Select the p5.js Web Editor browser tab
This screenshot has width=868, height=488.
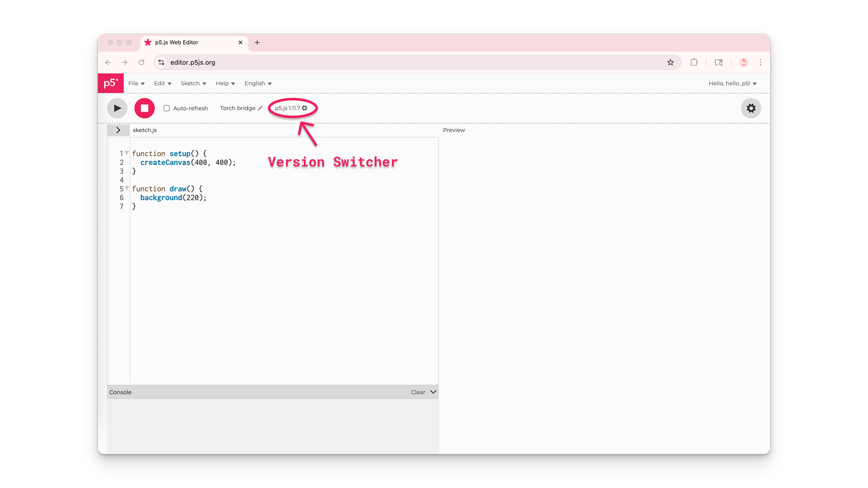pos(194,42)
